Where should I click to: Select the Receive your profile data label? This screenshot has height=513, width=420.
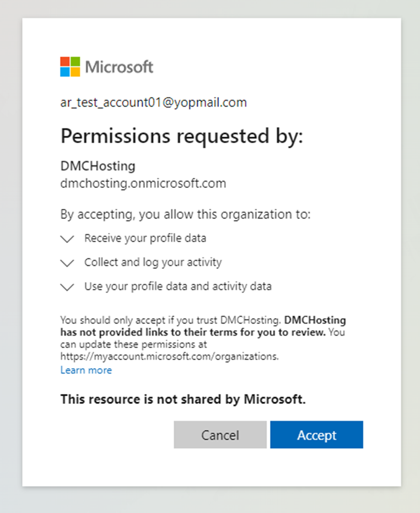coord(145,239)
